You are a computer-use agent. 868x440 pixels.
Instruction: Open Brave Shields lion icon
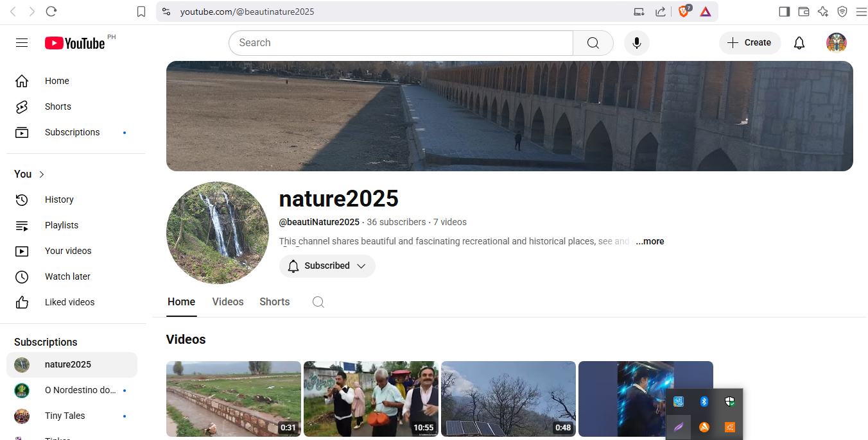pos(684,12)
